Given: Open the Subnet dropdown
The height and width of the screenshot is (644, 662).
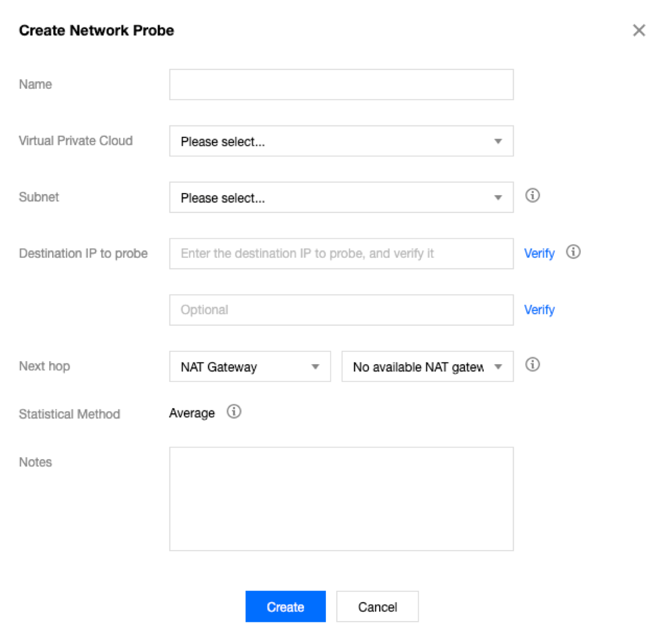Looking at the screenshot, I should click(x=341, y=197).
